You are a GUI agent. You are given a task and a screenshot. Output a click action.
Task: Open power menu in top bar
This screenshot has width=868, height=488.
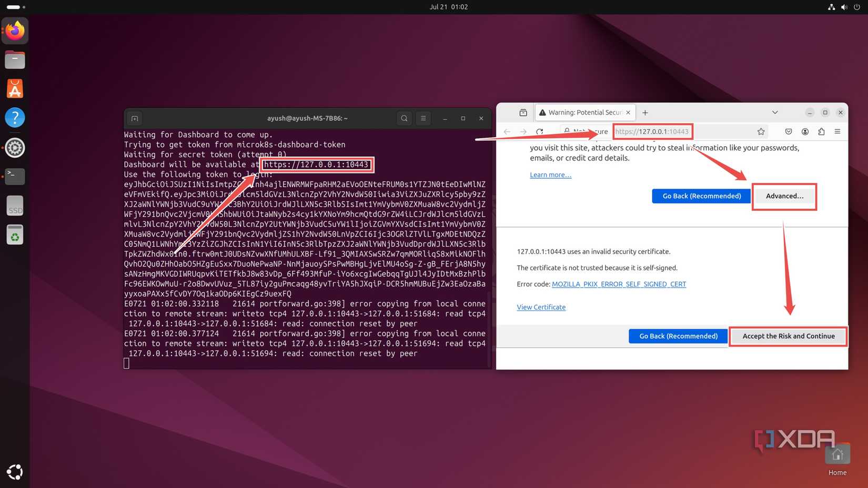pyautogui.click(x=857, y=7)
